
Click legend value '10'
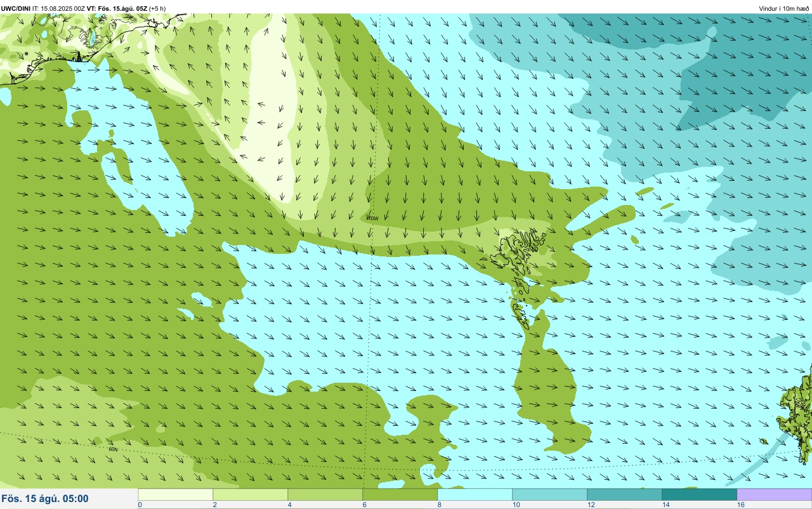[516, 505]
